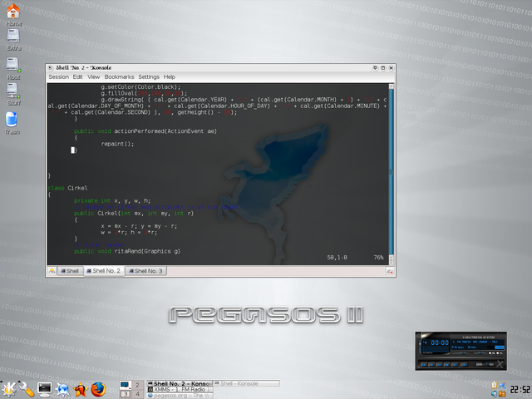Open the Bookmarks menu
This screenshot has width=532, height=399.
[x=119, y=77]
